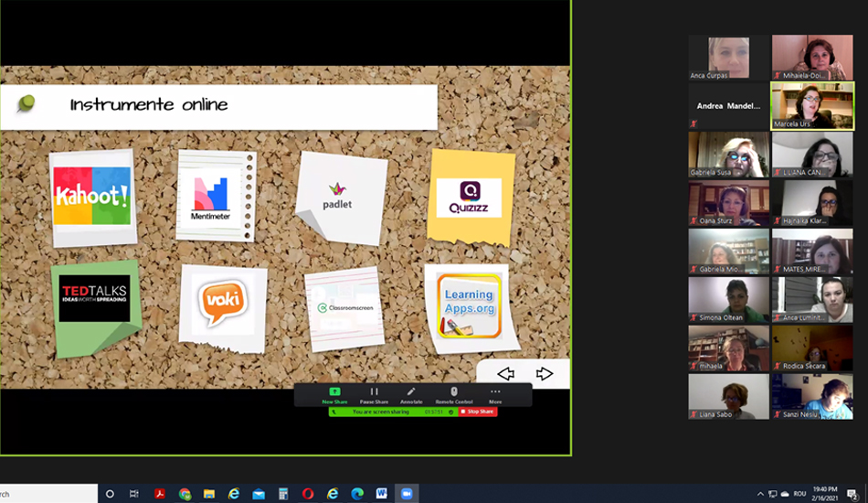Click the green pushpin on the slide title
Viewport: 868px width, 503px height.
coord(26,103)
